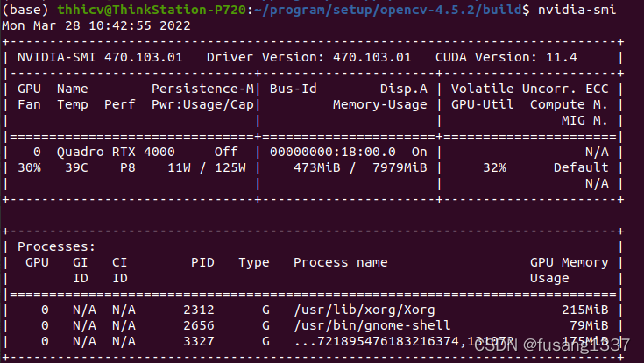The image size is (644, 363).
Task: Click PID '2656' in process list
Action: (199, 325)
